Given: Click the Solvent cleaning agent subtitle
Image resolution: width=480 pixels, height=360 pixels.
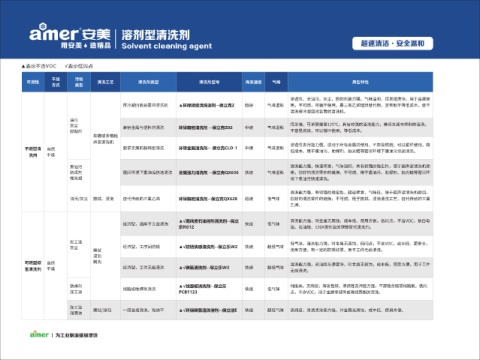Looking at the screenshot, I should [x=167, y=46].
